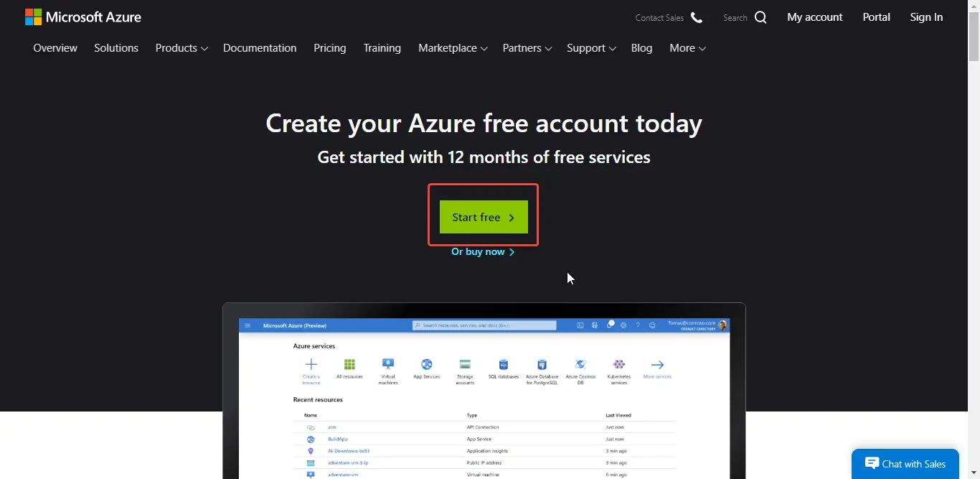This screenshot has height=479, width=980.
Task: Open the Overview nav item
Action: pyautogui.click(x=55, y=48)
